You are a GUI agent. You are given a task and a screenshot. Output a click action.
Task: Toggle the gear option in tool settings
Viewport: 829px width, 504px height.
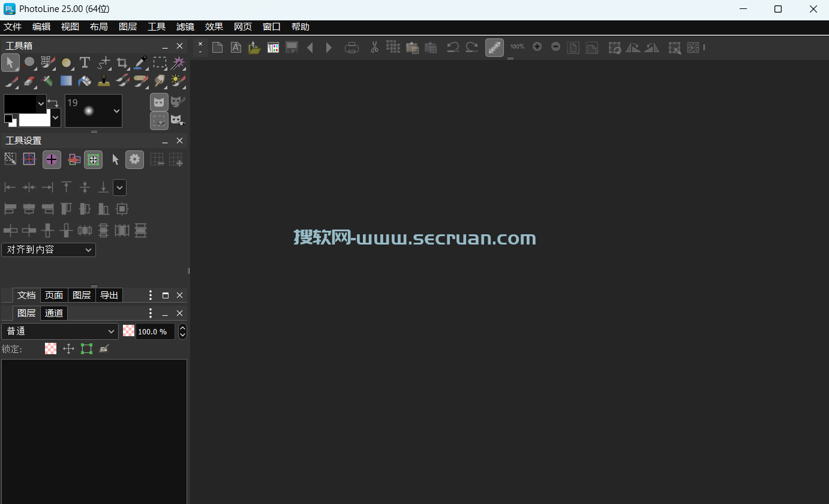click(x=134, y=159)
